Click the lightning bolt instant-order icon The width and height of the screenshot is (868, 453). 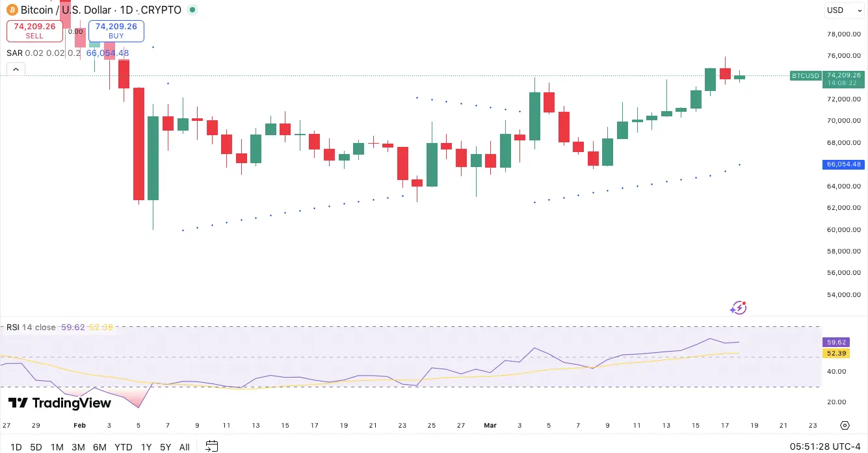click(x=738, y=307)
